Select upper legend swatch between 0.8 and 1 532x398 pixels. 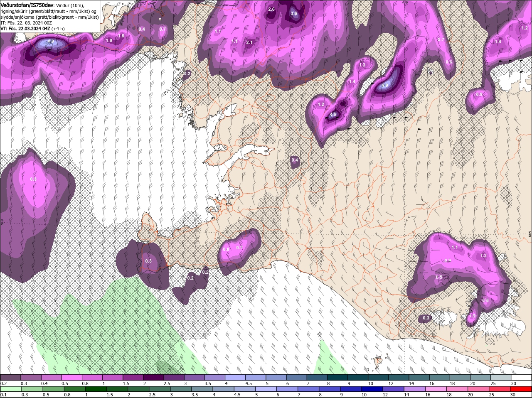(92, 377)
